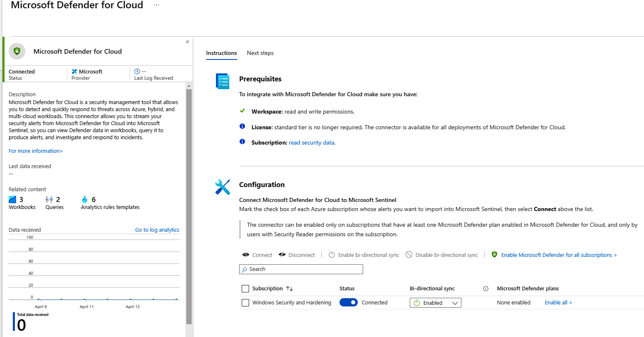The height and width of the screenshot is (337, 644).
Task: Click the shield icon beside Enable Microsoft Defender
Action: (x=494, y=254)
